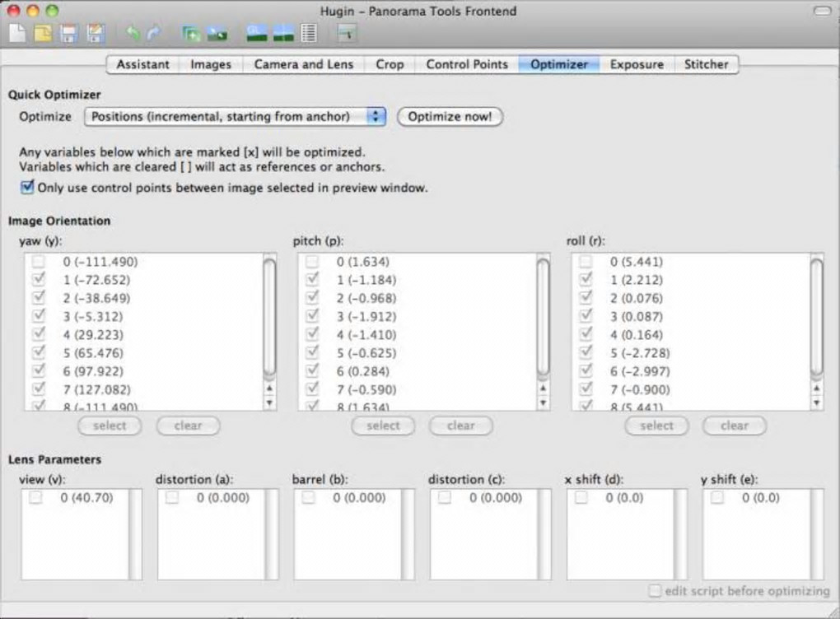Screen dimensions: 840x619
Task: Open the GL fast preview window
Action: point(257,34)
